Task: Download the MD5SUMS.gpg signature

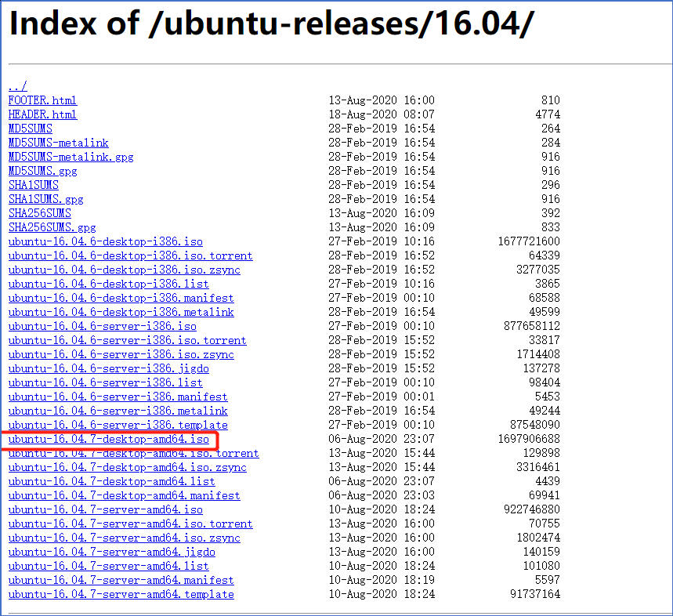Action: click(x=42, y=170)
